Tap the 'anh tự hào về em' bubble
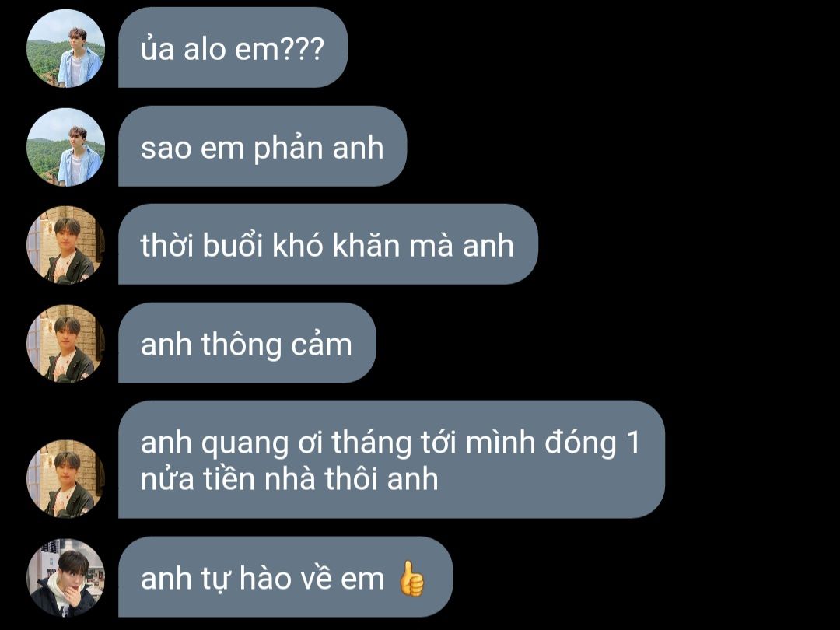Image resolution: width=840 pixels, height=630 pixels. [x=285, y=577]
